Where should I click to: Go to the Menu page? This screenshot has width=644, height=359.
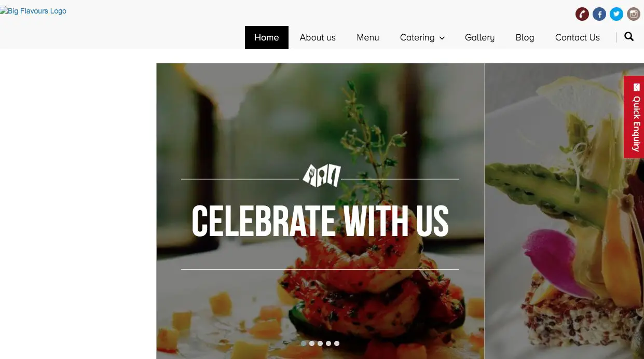368,37
